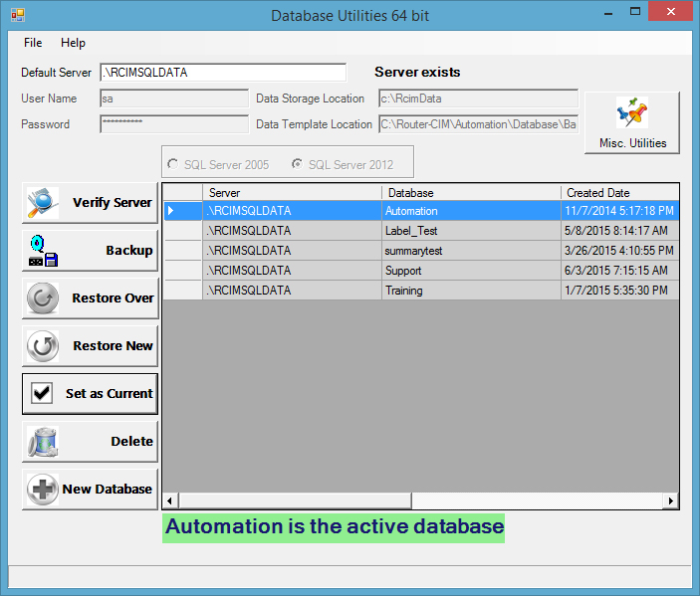Click the horizontal scrollbar thumb of the grid

point(295,500)
